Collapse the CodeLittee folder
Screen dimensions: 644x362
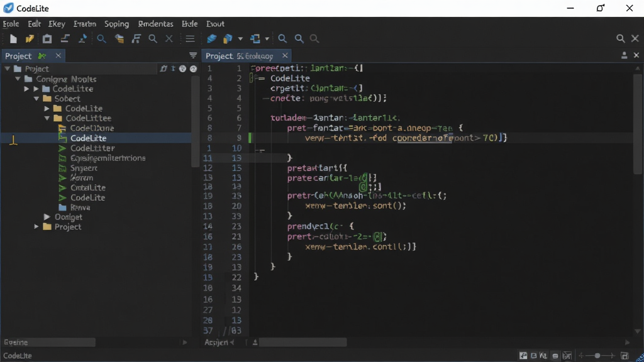coord(47,118)
